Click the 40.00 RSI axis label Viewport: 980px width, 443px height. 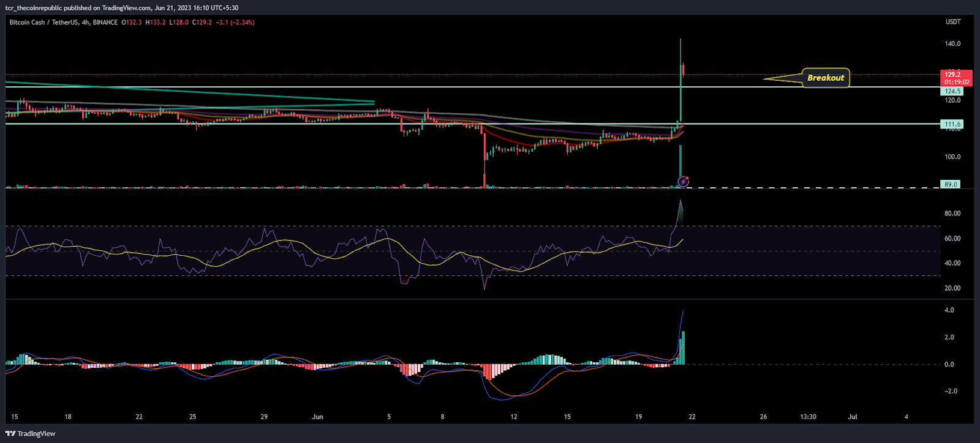[952, 263]
